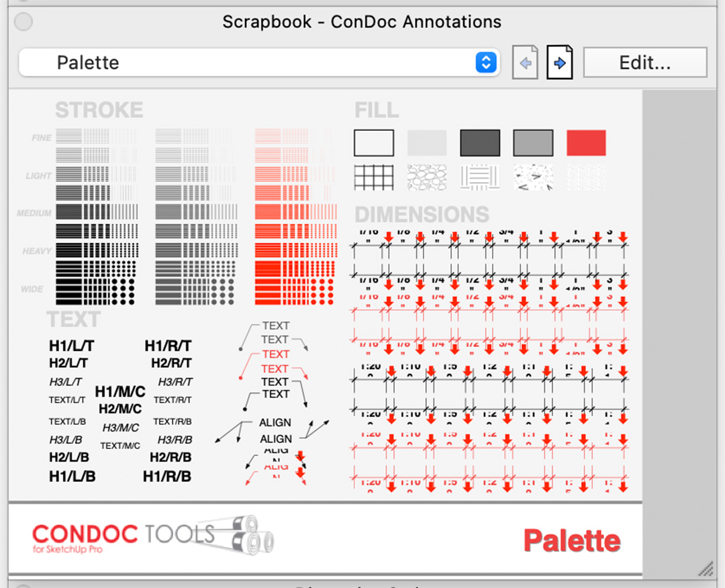725x588 pixels.
Task: Pick the H1/L/B text style
Action: tap(72, 476)
